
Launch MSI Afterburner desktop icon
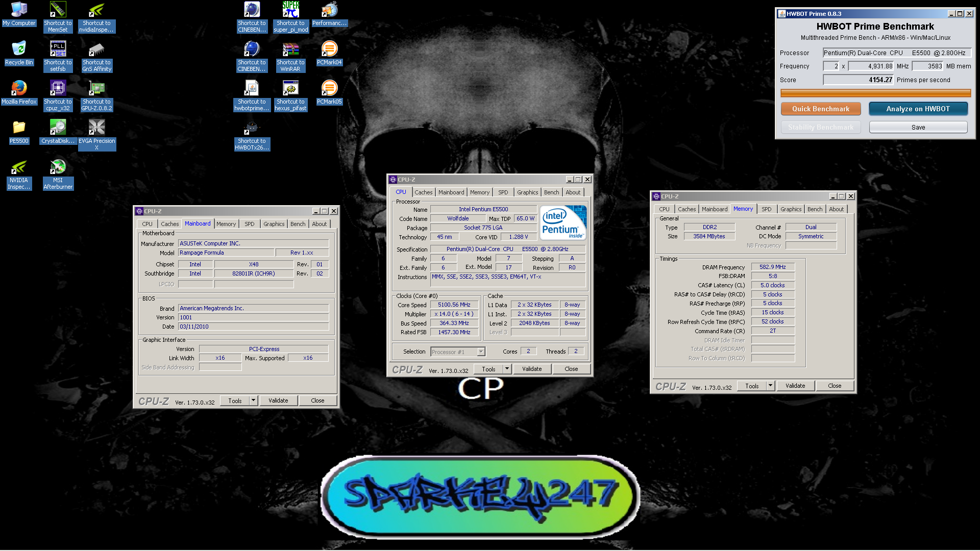(x=58, y=175)
